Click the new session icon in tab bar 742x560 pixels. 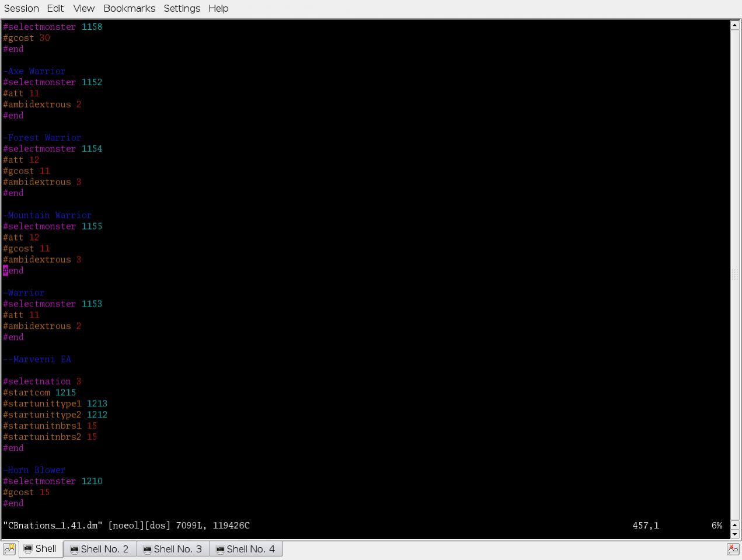coord(9,549)
